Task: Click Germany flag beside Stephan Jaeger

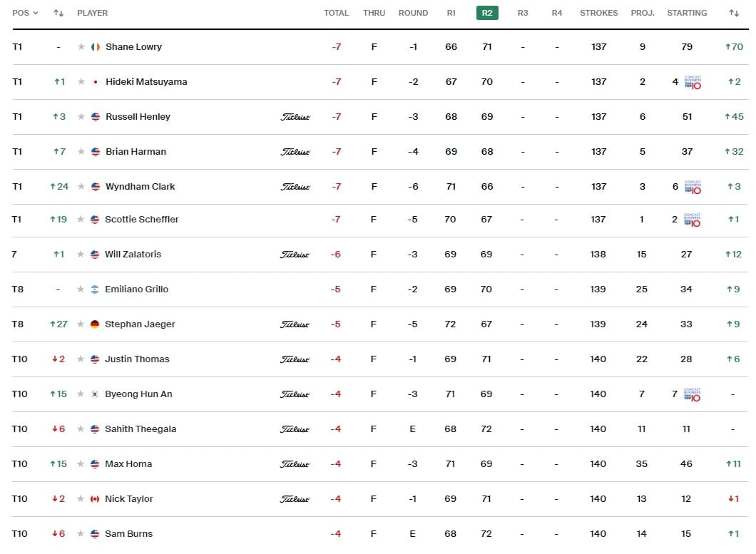Action: pos(94,324)
